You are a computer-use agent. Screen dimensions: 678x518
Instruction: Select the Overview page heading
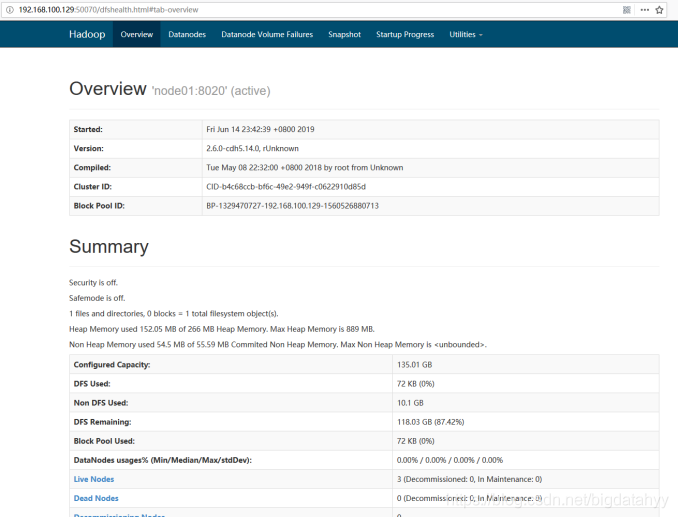108,89
